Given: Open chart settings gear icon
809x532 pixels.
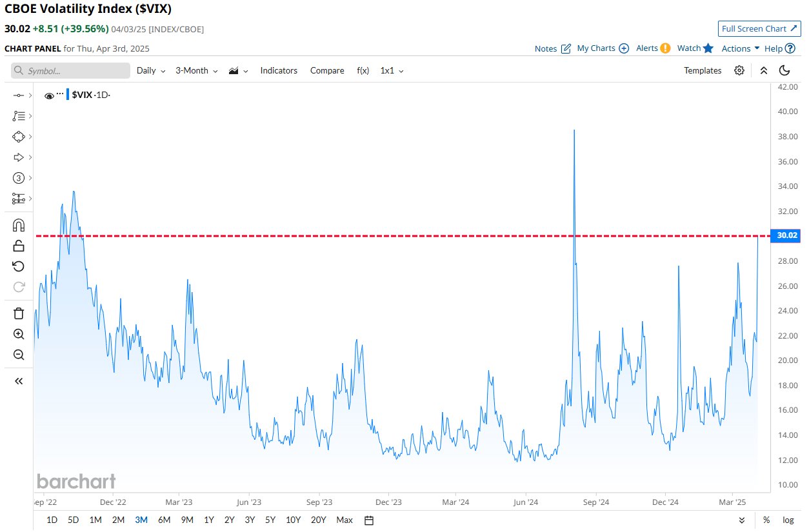Looking at the screenshot, I should [x=739, y=70].
